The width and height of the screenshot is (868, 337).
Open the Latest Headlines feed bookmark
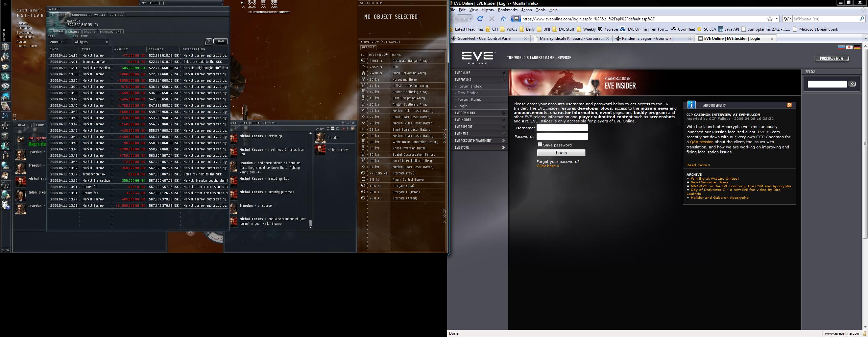click(466, 29)
